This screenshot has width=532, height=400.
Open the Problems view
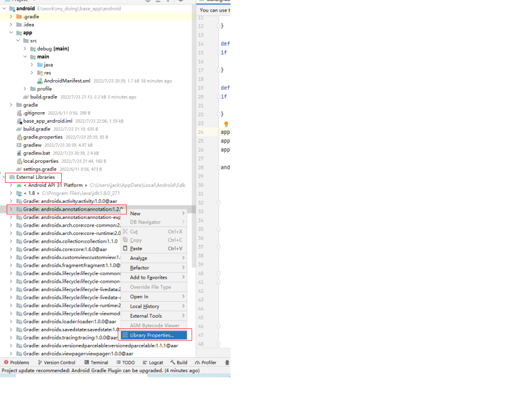[x=17, y=362]
